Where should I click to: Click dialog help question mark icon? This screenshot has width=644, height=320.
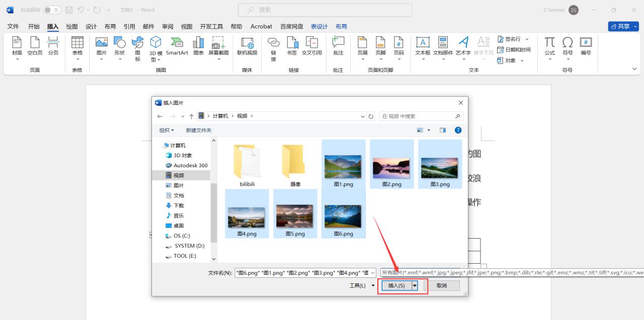point(458,130)
